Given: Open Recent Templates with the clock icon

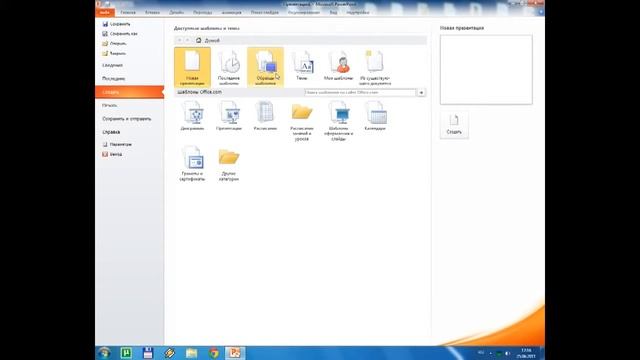Looking at the screenshot, I should [x=229, y=67].
